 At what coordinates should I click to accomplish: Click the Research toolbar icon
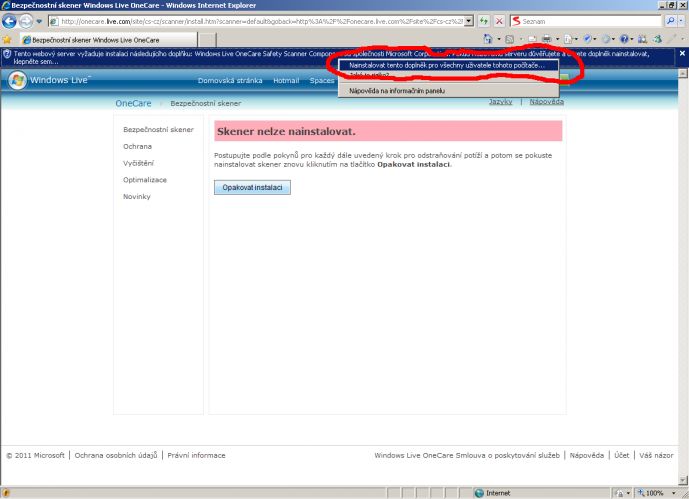click(642, 39)
